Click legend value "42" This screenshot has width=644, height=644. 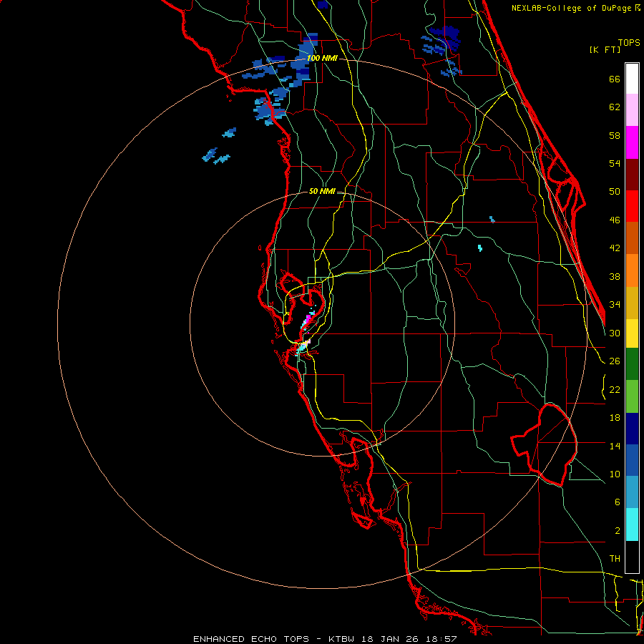tap(615, 248)
